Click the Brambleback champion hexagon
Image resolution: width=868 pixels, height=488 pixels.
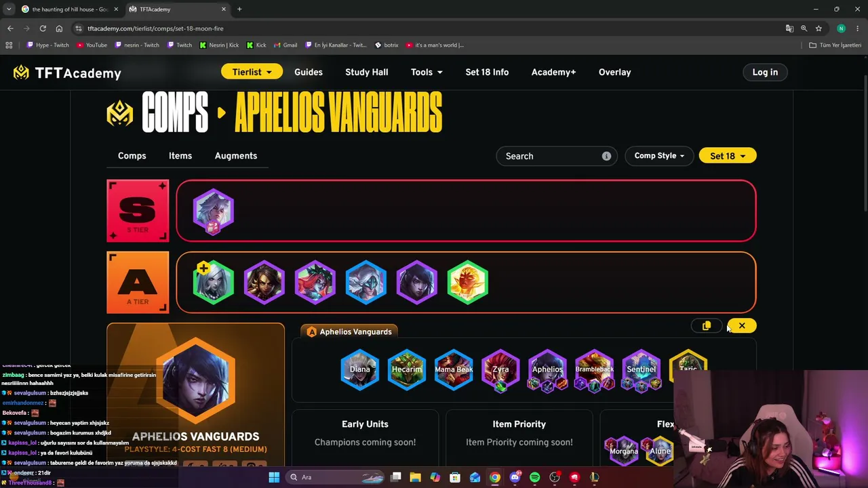pos(594,369)
